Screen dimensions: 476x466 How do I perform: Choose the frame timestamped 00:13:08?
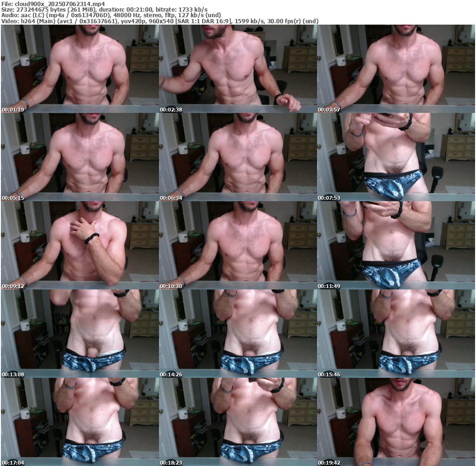coord(80,334)
